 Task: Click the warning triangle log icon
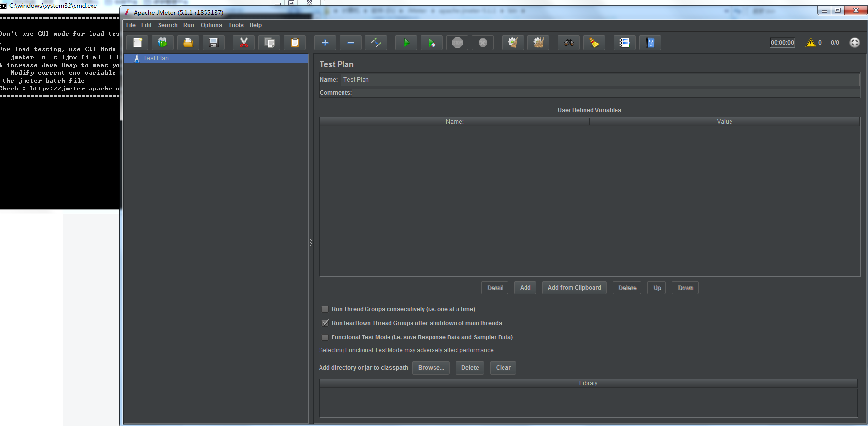click(x=811, y=43)
